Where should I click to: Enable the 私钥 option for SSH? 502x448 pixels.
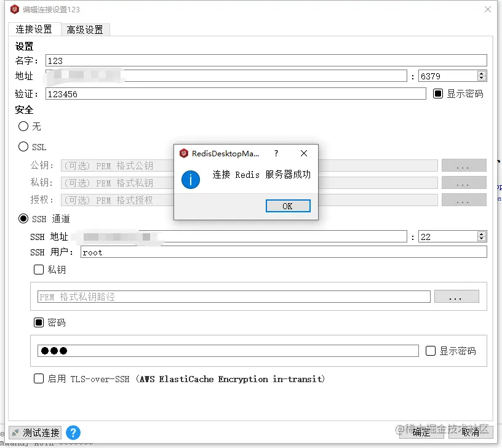click(39, 269)
